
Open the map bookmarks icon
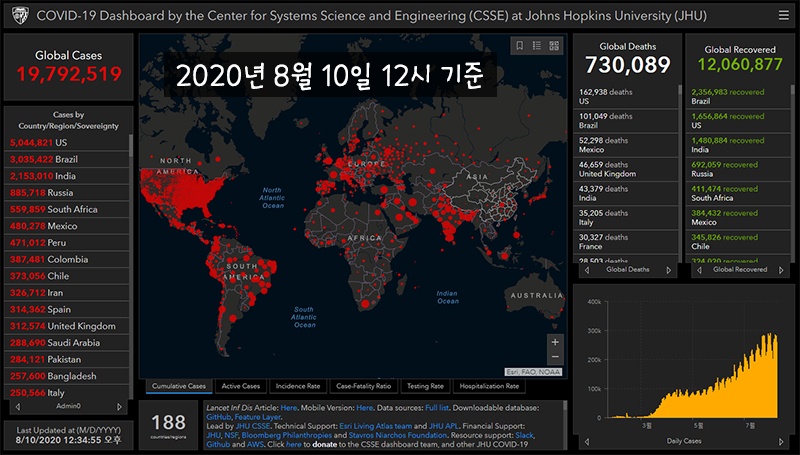519,46
